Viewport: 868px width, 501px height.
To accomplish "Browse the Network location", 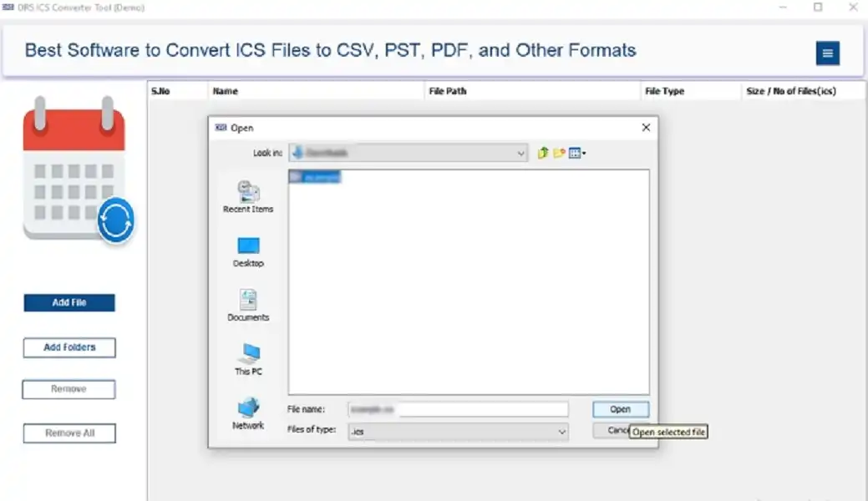I will [248, 413].
